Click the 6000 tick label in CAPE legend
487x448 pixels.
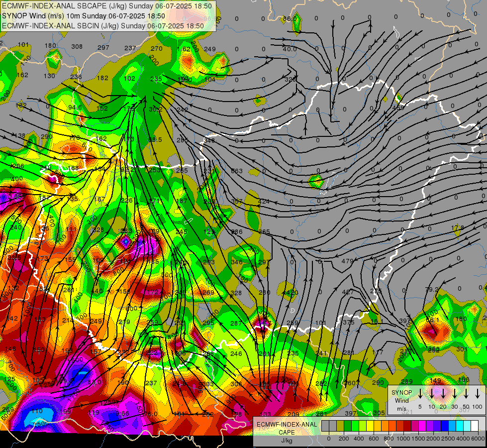point(478,439)
